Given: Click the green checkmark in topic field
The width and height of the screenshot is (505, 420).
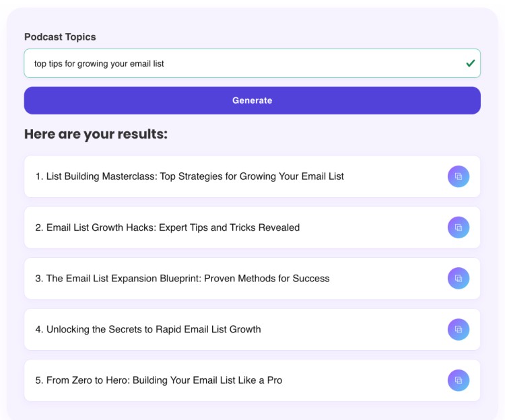Looking at the screenshot, I should coord(471,63).
